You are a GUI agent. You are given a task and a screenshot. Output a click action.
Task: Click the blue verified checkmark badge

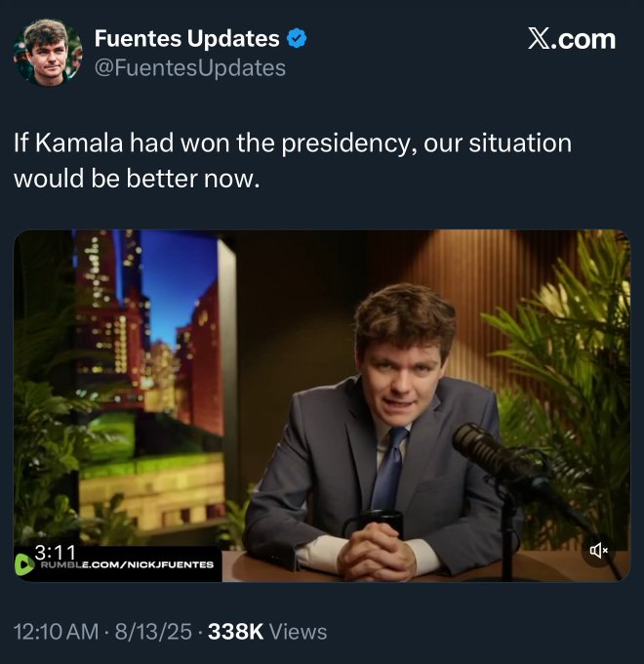coord(298,39)
